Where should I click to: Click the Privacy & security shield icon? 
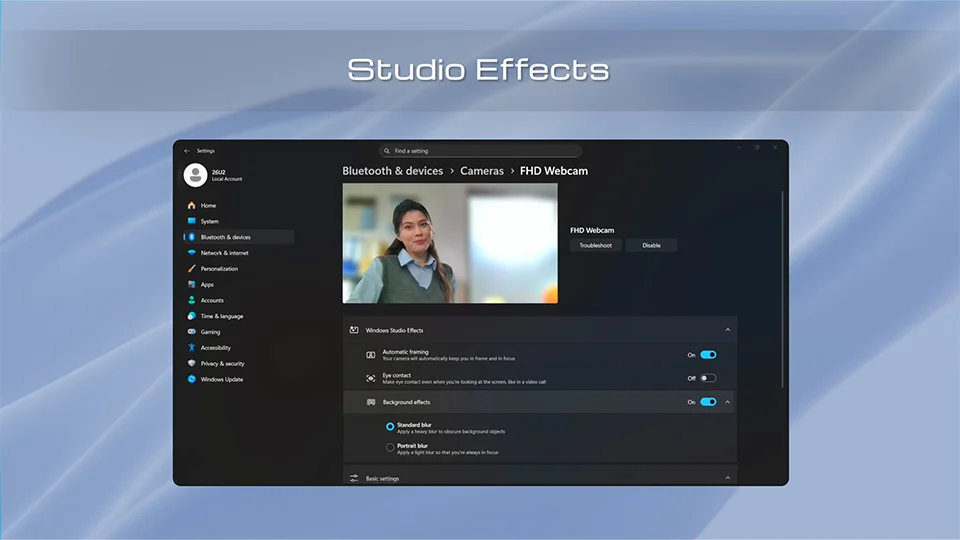pyautogui.click(x=192, y=363)
